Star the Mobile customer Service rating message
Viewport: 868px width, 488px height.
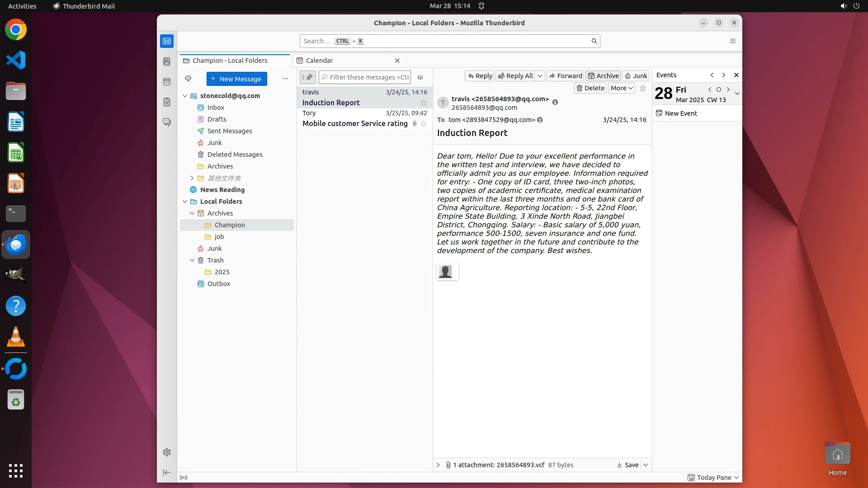(424, 124)
